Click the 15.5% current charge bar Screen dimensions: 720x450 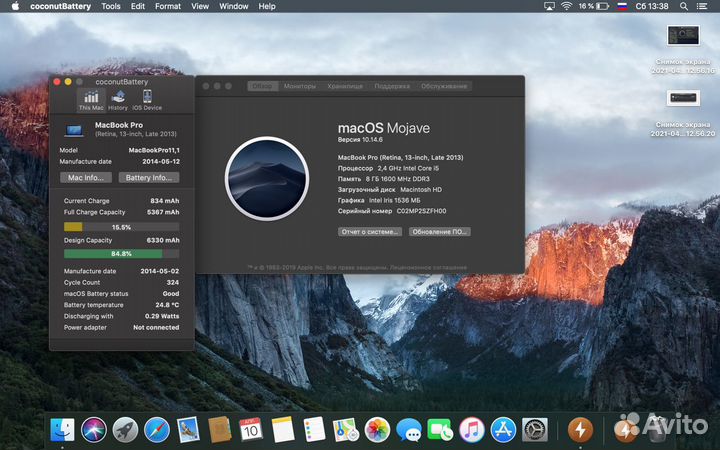pos(121,227)
